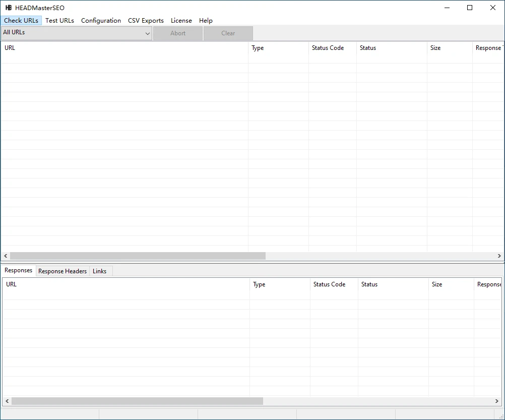Sort top table by Status Code column
This screenshot has height=420, width=505.
(x=328, y=48)
